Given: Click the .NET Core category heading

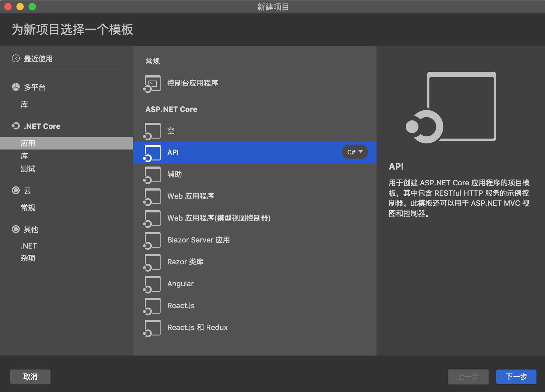Looking at the screenshot, I should tap(42, 126).
